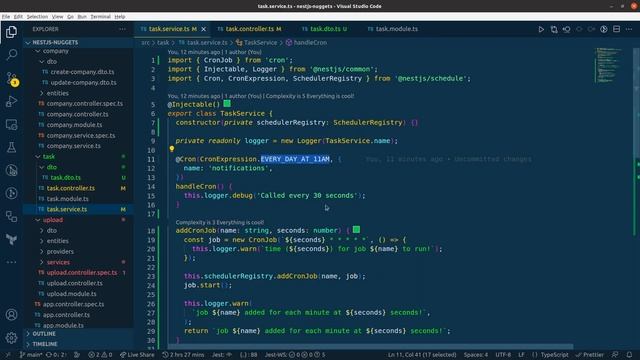Open the View menu
The image size is (640, 360).
(58, 17)
